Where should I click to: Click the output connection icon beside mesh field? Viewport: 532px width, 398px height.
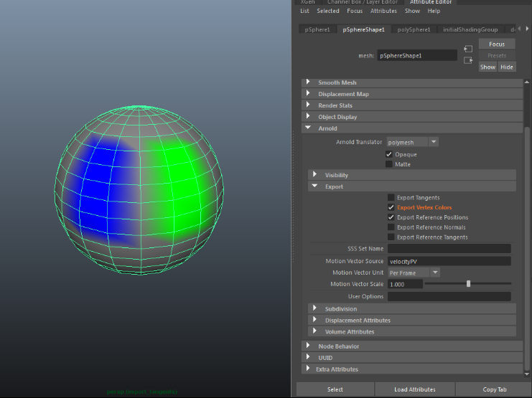pos(468,60)
